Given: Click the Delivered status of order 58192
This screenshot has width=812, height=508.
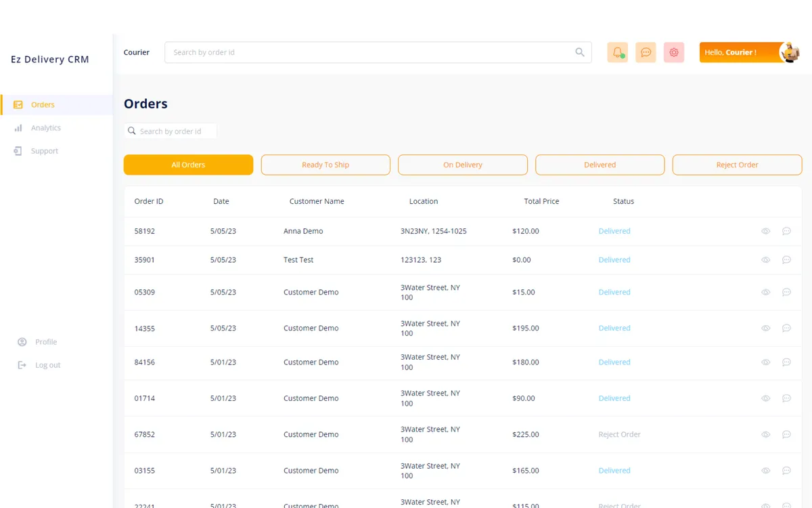Looking at the screenshot, I should [614, 231].
